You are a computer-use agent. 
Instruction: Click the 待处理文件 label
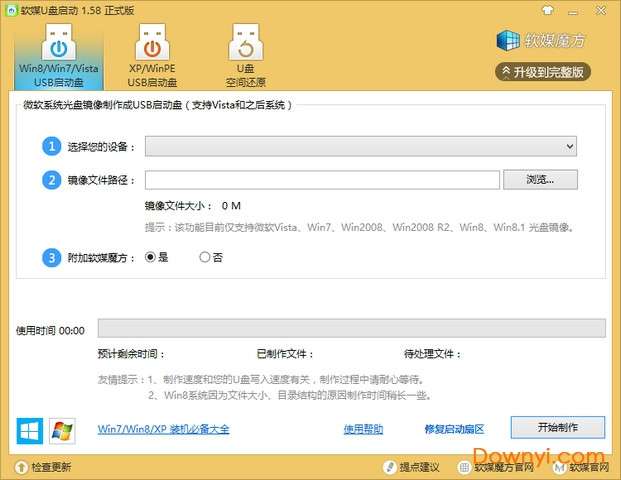click(x=432, y=354)
